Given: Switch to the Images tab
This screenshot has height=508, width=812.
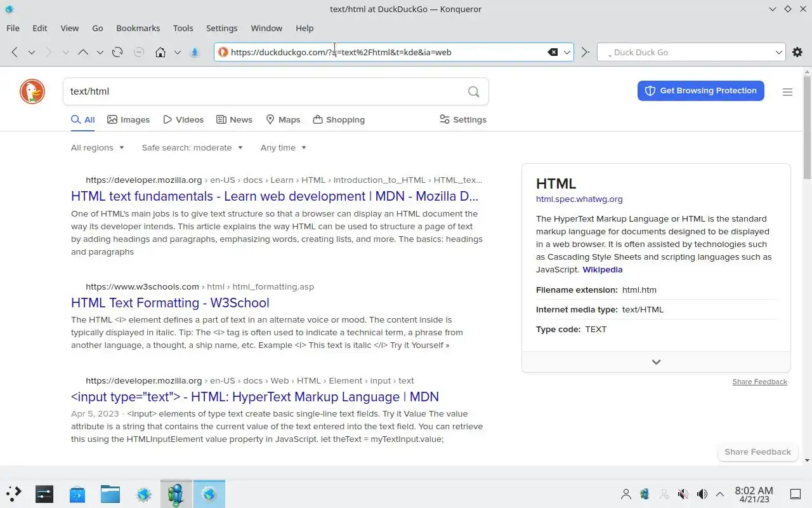Looking at the screenshot, I should [x=129, y=119].
